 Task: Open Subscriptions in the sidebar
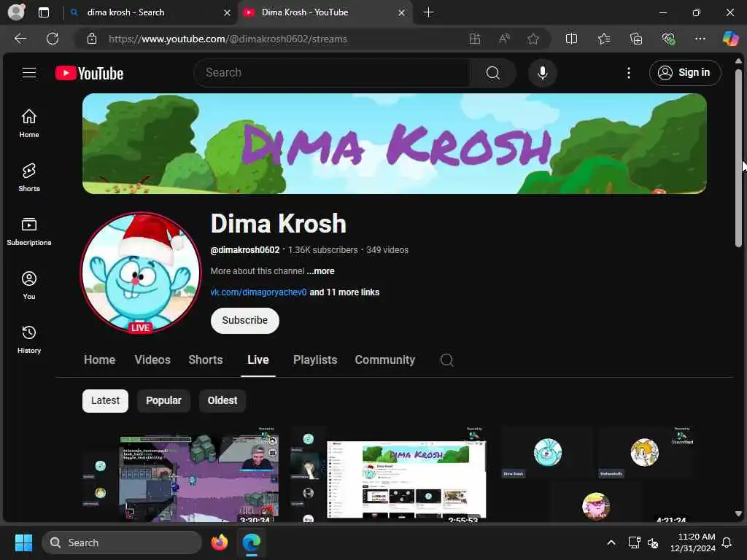pos(29,231)
